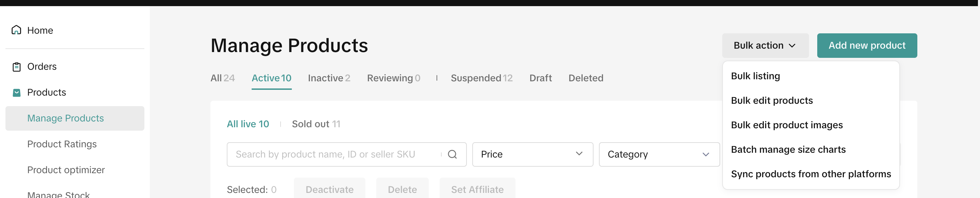Expand the Bulk action dropdown

click(765, 46)
